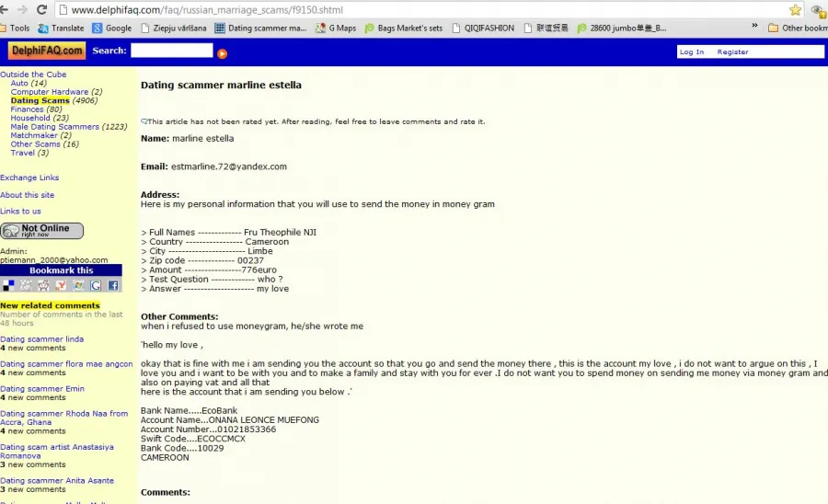Image resolution: width=828 pixels, height=504 pixels.
Task: Click the email estmarline.72@yandex.com
Action: 229,166
